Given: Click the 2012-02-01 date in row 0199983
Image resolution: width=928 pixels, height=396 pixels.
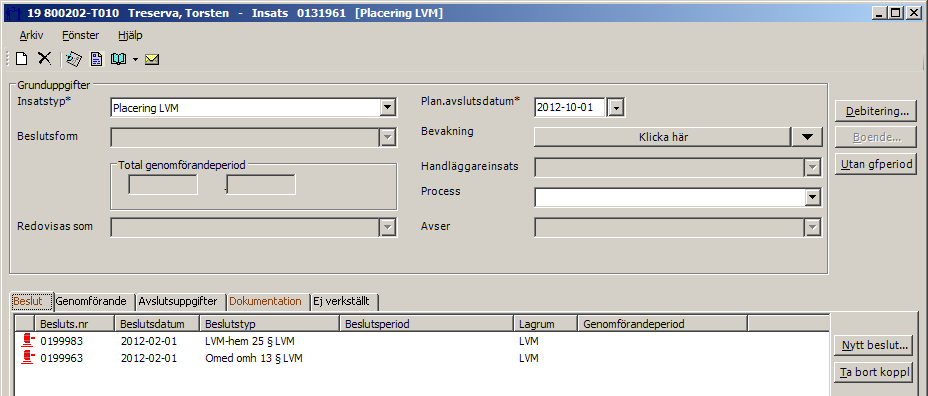Looking at the screenshot, I should (149, 342).
